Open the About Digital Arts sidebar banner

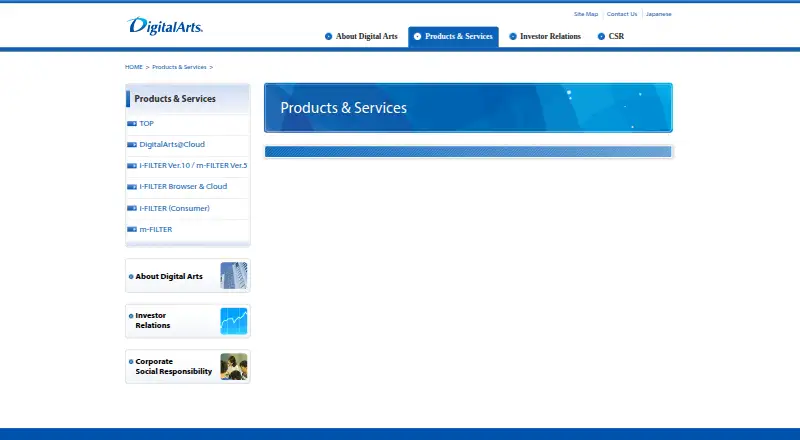click(x=188, y=276)
